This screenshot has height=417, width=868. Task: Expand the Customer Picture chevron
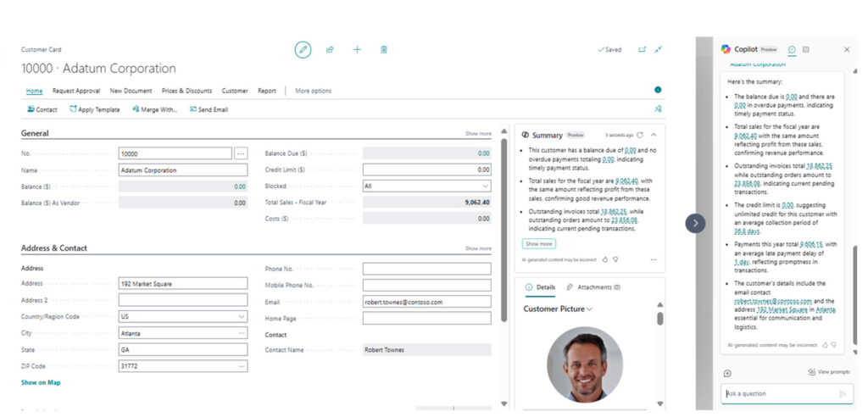tap(590, 309)
